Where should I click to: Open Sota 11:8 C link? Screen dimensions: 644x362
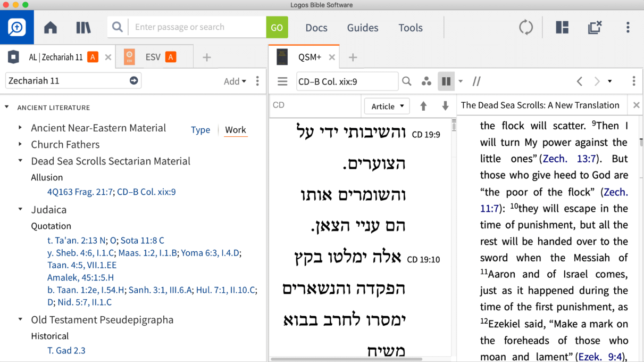click(142, 241)
